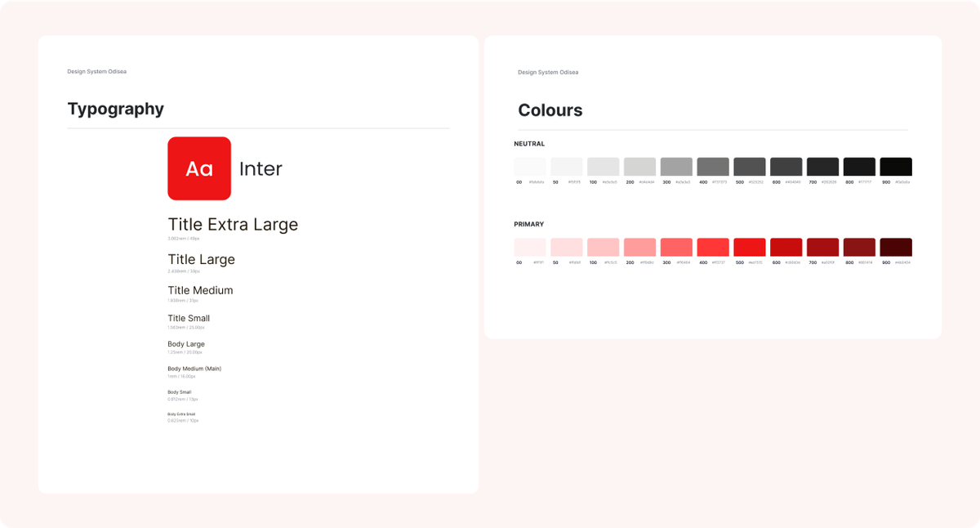
Task: Select the Neutral 800 dark swatch
Action: click(x=859, y=167)
